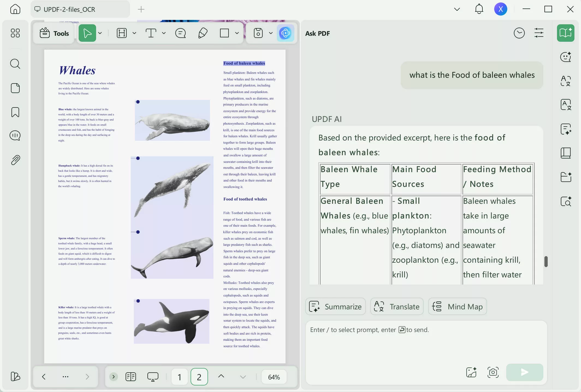Enable presentation slideshow mode
The width and height of the screenshot is (581, 392).
click(x=153, y=377)
